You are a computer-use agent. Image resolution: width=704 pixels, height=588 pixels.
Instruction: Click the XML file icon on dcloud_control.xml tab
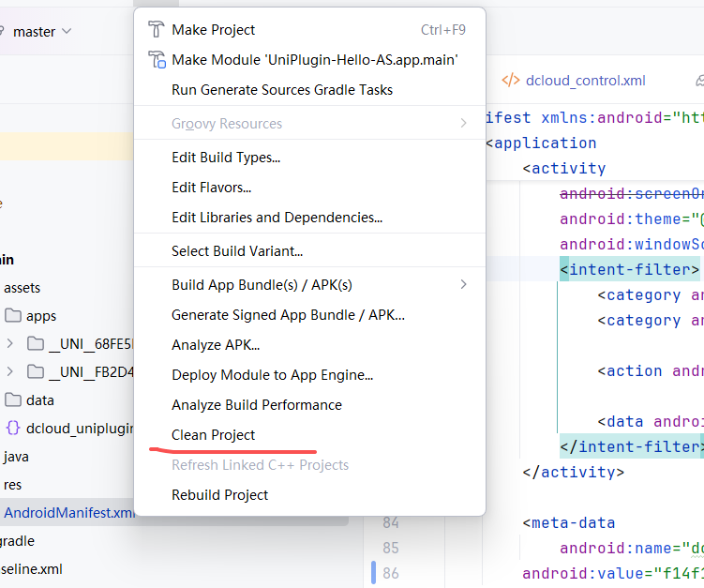[x=510, y=81]
